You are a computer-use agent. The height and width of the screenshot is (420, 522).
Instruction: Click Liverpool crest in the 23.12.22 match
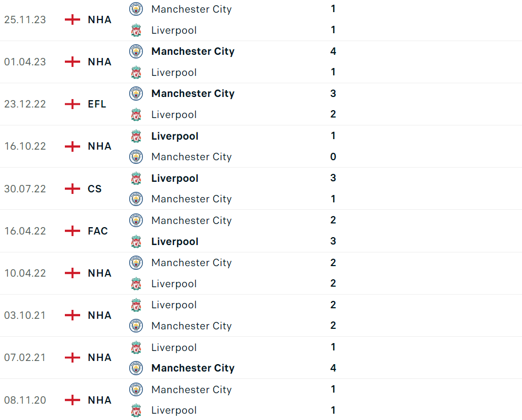(136, 114)
